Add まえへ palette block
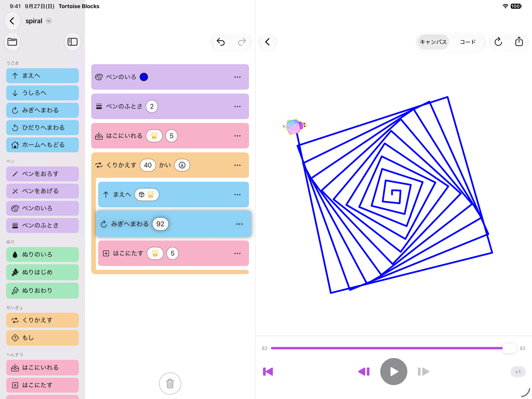The width and height of the screenshot is (532, 399). [x=43, y=76]
